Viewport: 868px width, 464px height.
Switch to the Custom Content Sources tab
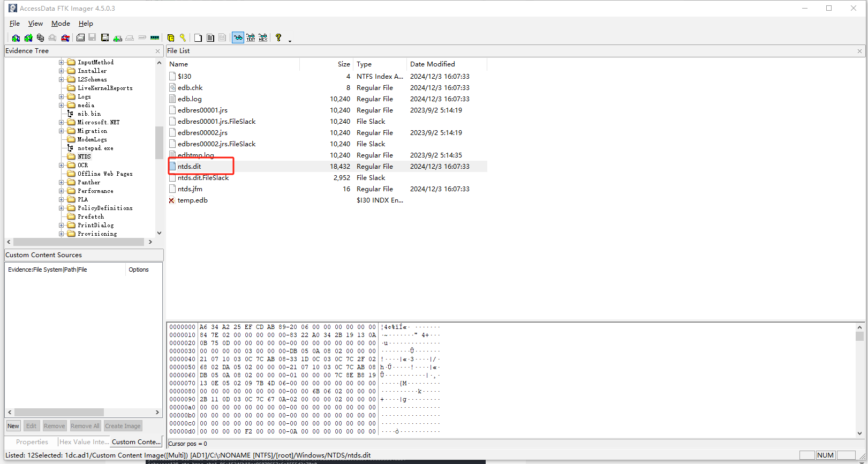pyautogui.click(x=136, y=442)
